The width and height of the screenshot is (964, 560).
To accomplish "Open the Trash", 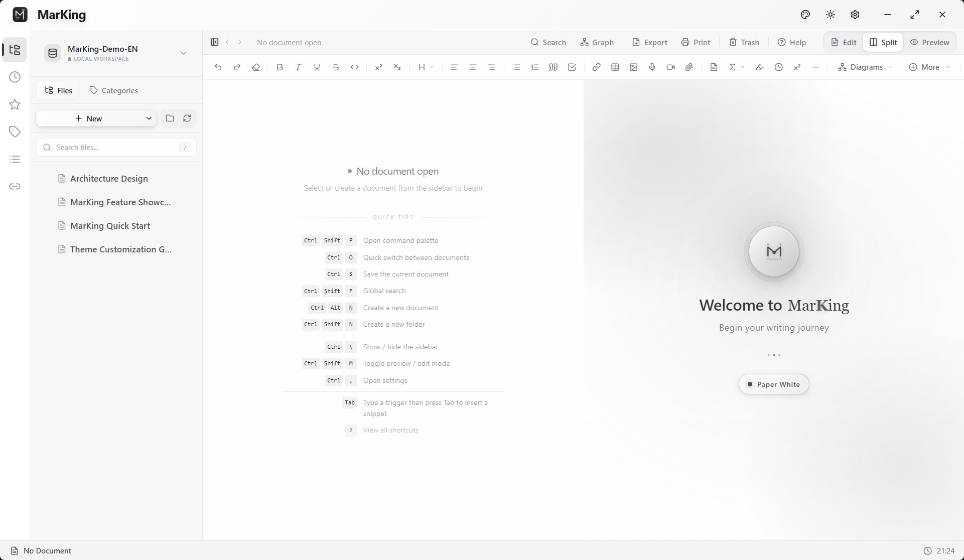I will pyautogui.click(x=744, y=42).
